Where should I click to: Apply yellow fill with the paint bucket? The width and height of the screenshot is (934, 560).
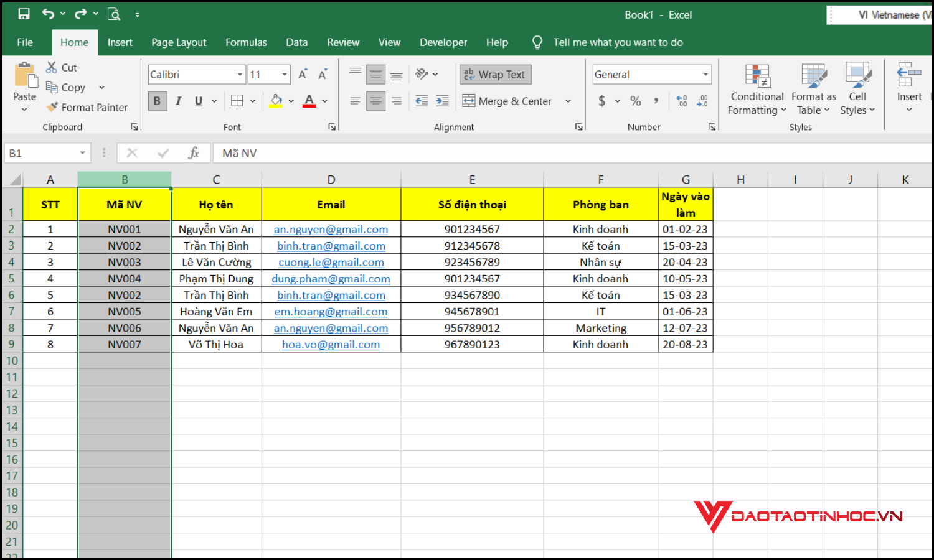[276, 101]
